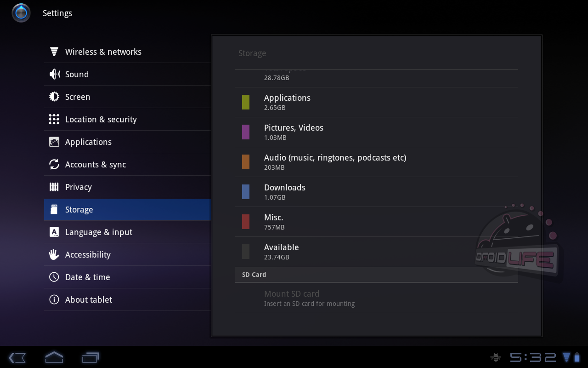This screenshot has width=588, height=368.
Task: Tap the Screen brightness icon
Action: click(x=54, y=97)
